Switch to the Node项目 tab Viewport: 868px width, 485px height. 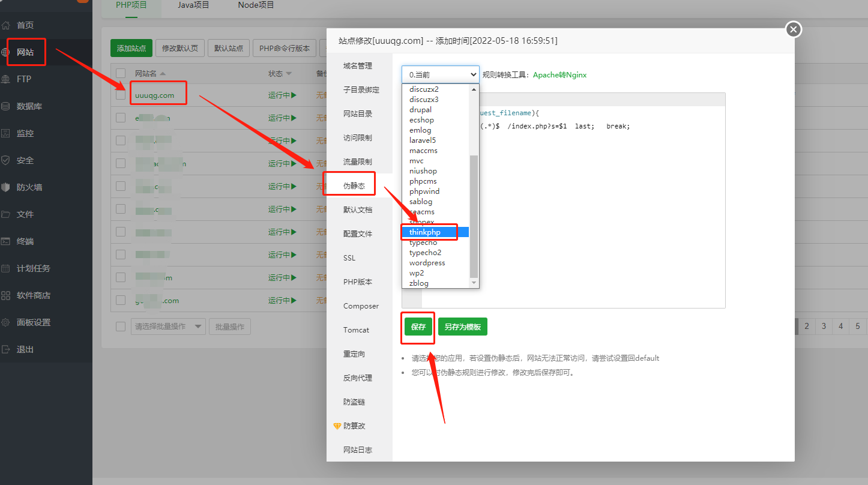pyautogui.click(x=256, y=5)
